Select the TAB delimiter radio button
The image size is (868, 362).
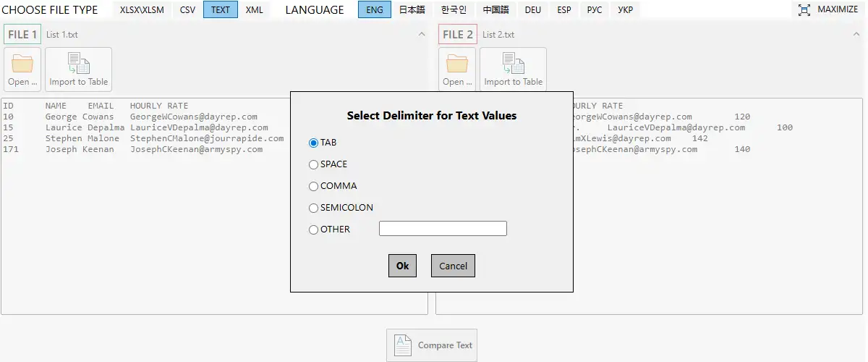pos(314,143)
